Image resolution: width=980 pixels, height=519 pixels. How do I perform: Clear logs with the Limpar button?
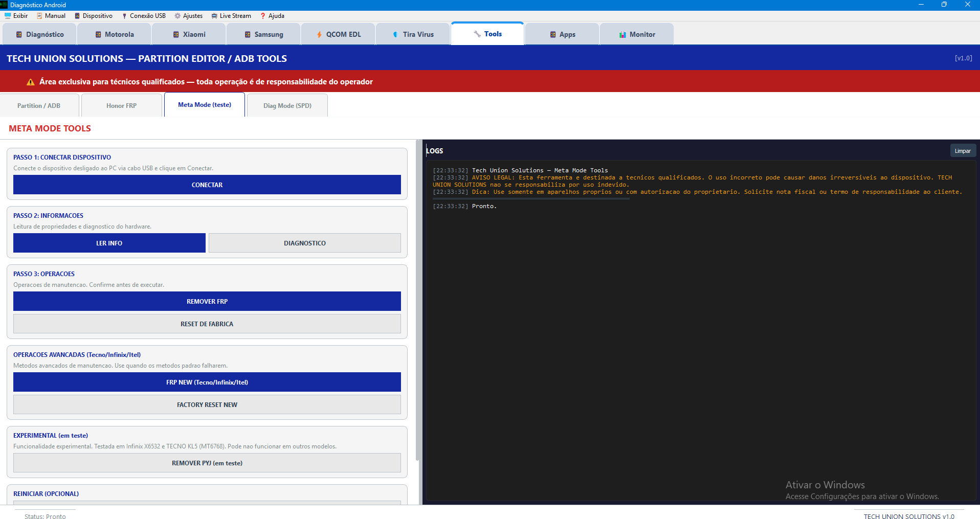click(x=963, y=151)
